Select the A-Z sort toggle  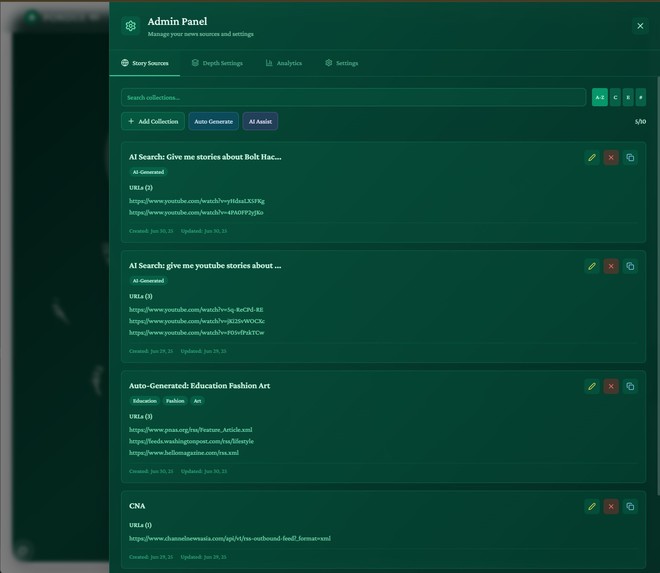[x=600, y=97]
